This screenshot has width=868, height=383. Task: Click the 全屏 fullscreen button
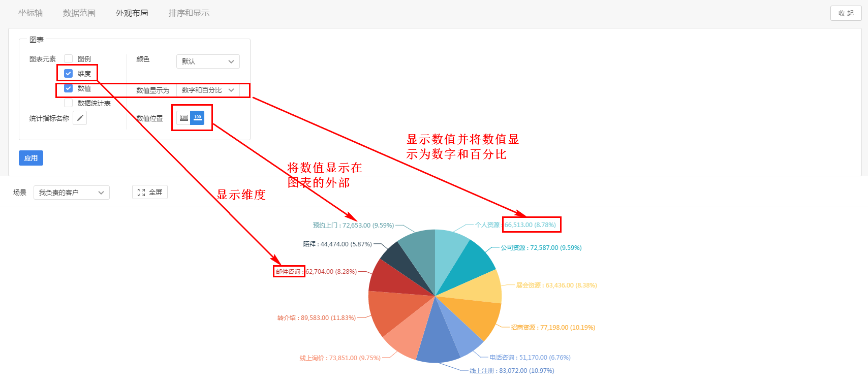(150, 192)
